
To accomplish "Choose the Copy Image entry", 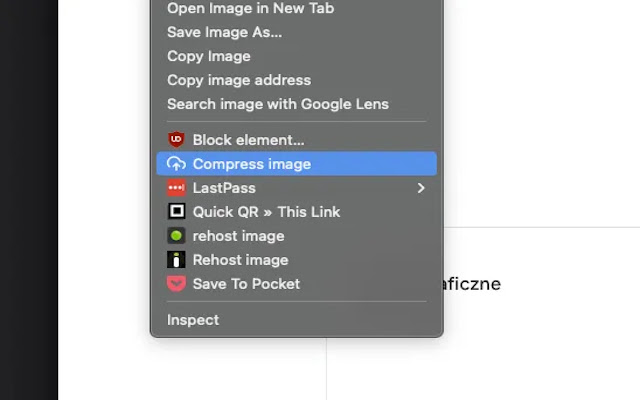I will click(x=208, y=56).
